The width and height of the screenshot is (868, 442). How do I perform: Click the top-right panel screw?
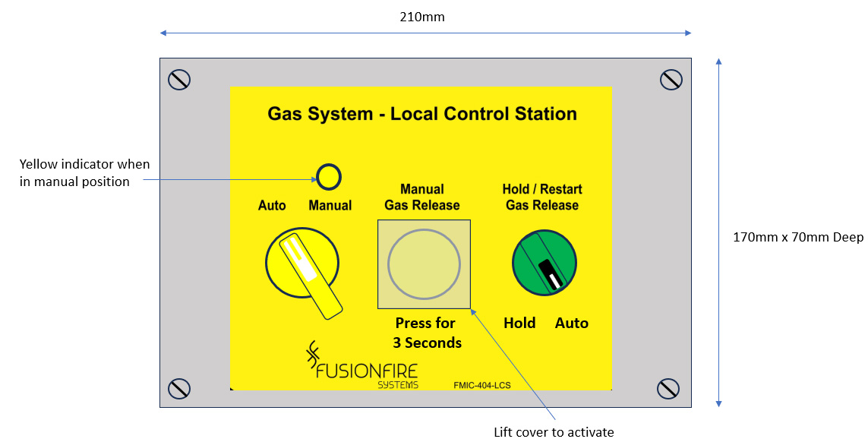click(671, 79)
